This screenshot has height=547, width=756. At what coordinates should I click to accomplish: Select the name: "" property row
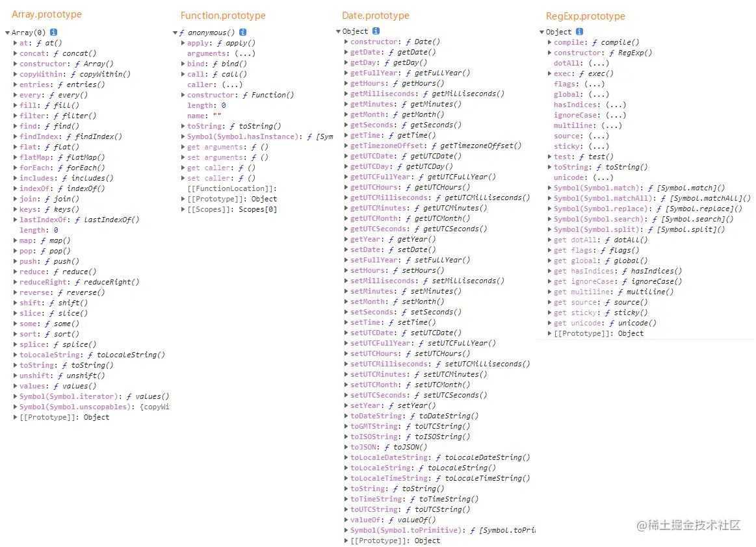(204, 116)
